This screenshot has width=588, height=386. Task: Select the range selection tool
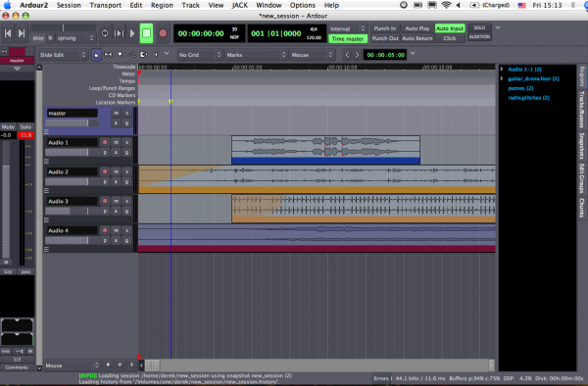tap(108, 55)
